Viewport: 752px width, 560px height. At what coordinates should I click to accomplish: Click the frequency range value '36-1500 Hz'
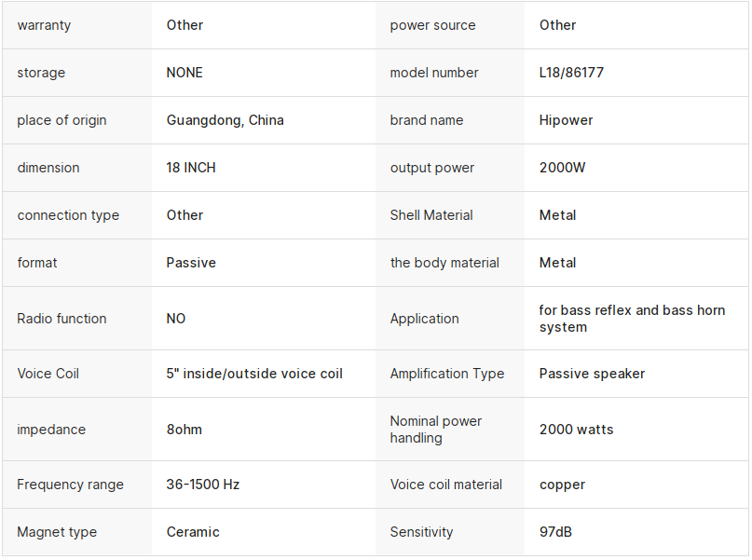202,485
